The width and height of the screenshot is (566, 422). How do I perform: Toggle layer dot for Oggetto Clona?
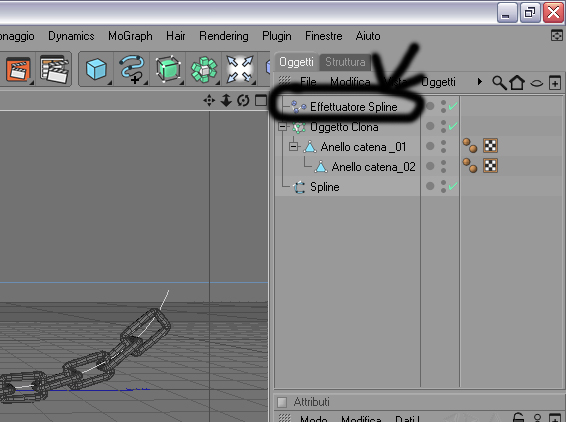(430, 126)
